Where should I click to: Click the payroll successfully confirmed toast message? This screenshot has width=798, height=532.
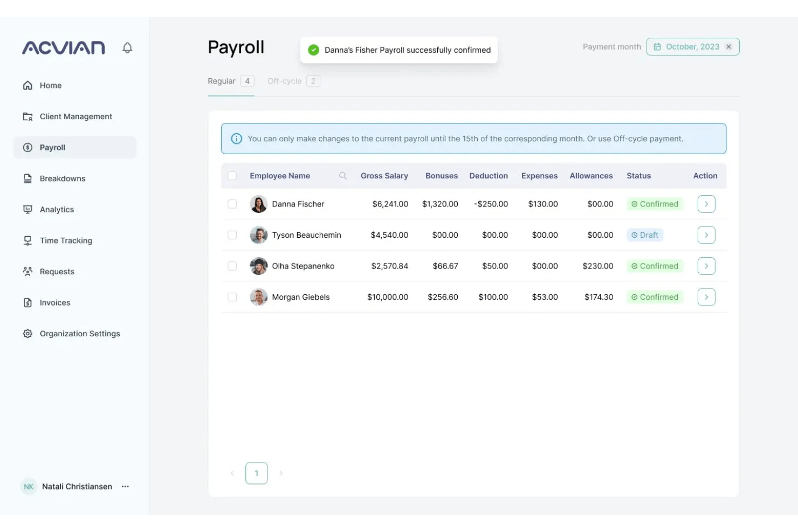pos(399,50)
